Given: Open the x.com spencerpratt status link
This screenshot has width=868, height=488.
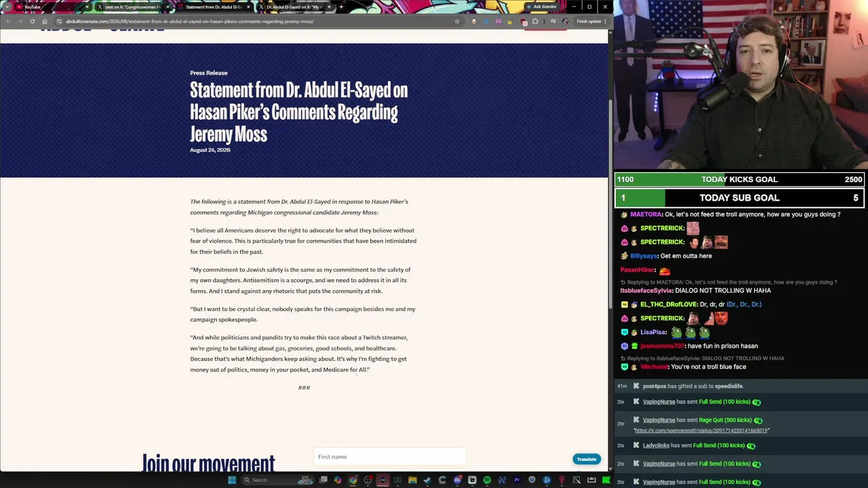Looking at the screenshot, I should pyautogui.click(x=701, y=430).
